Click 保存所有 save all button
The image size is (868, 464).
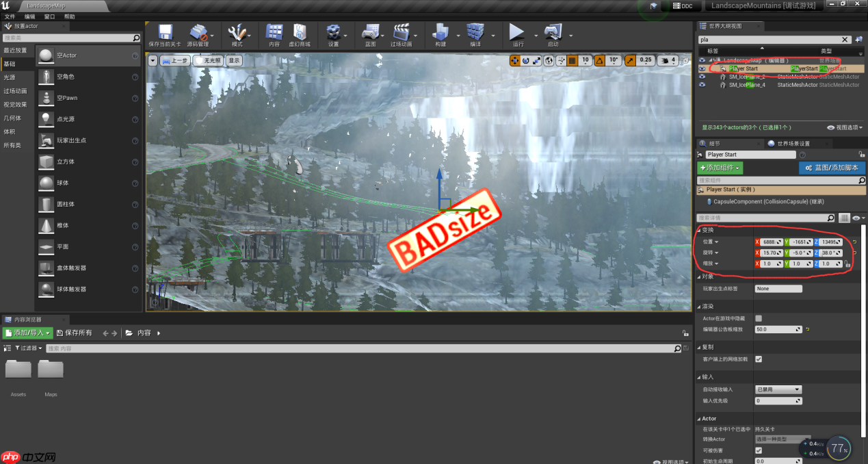tap(75, 333)
